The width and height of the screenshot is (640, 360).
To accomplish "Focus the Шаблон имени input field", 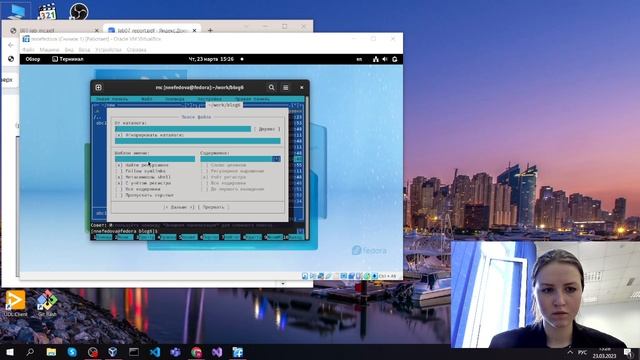I will tap(155, 159).
